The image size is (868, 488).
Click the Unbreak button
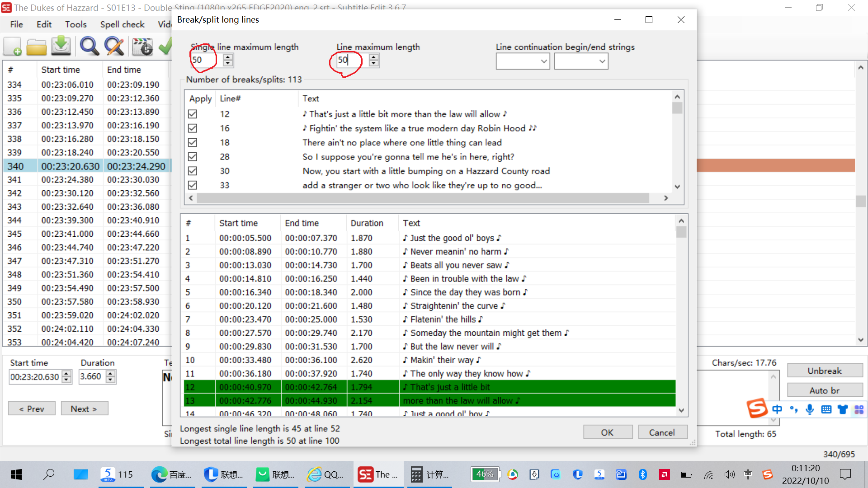click(x=825, y=371)
